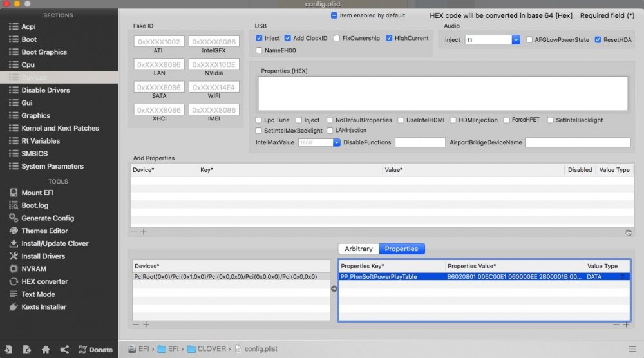
Task: Open the NVRAM tool
Action: pos(33,269)
